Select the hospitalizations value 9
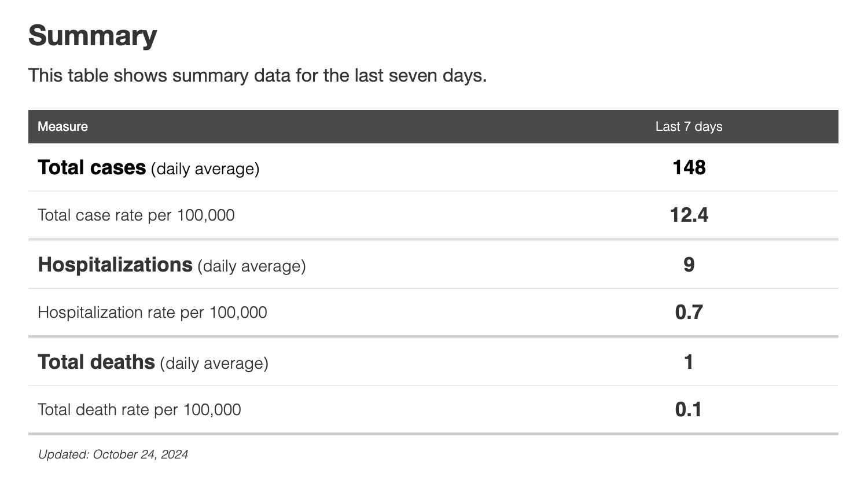Image resolution: width=868 pixels, height=484 pixels. point(689,265)
